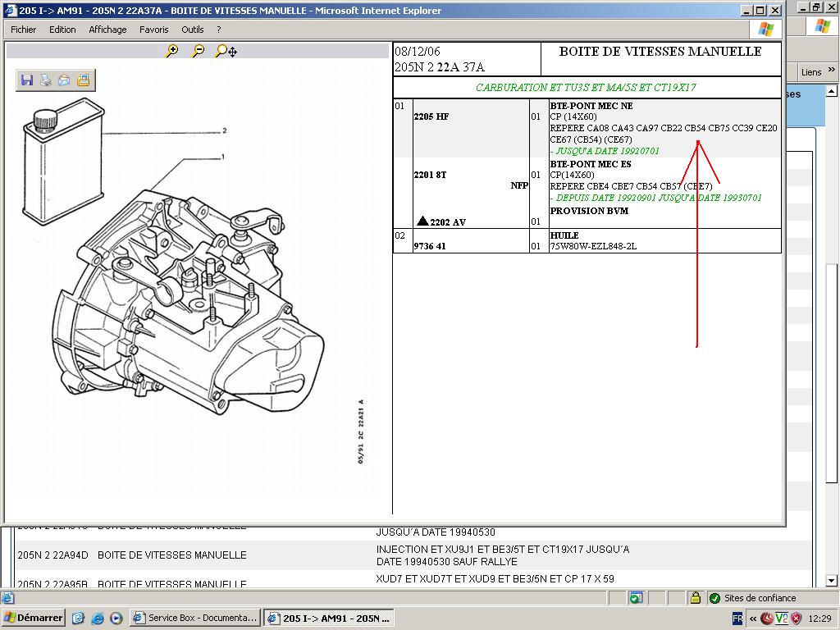Open the Affichage menu

pos(107,30)
